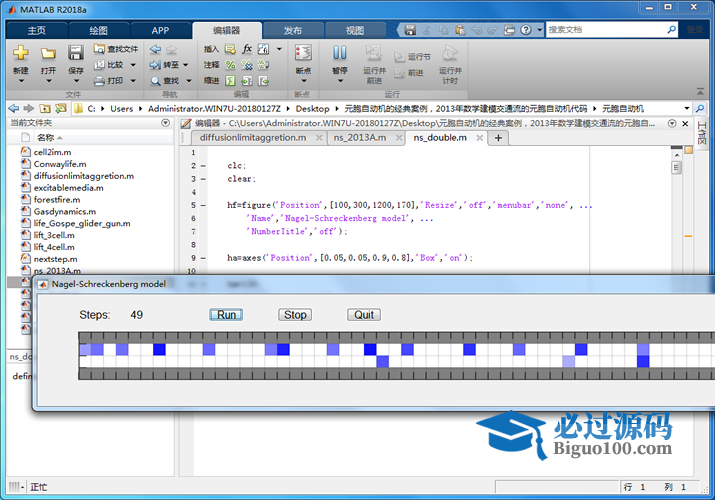Click the percent comment icon

(x=230, y=64)
